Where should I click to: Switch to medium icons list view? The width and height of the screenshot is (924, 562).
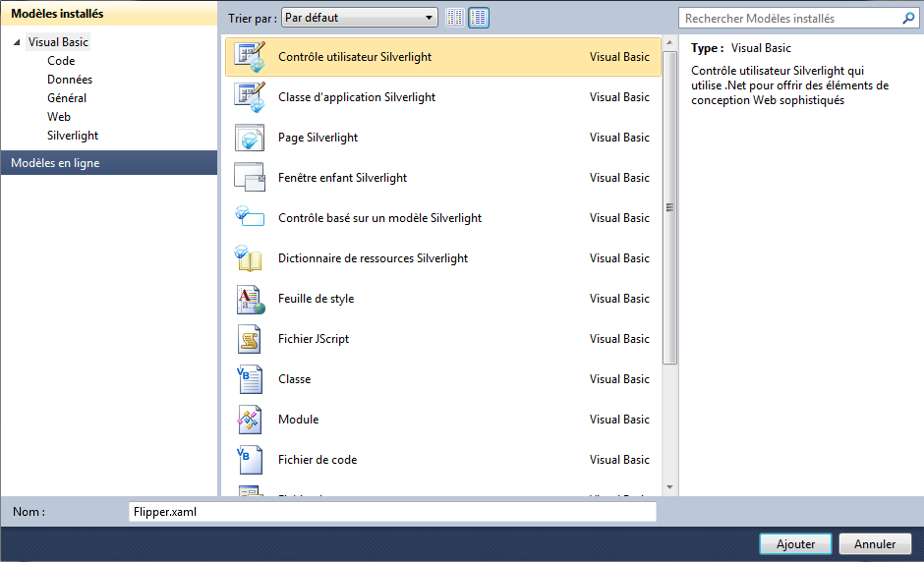(479, 18)
